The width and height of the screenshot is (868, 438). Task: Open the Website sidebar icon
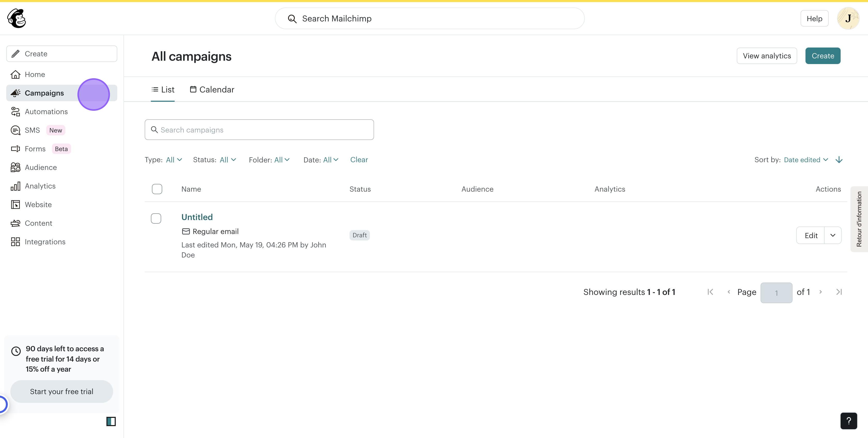(x=16, y=205)
